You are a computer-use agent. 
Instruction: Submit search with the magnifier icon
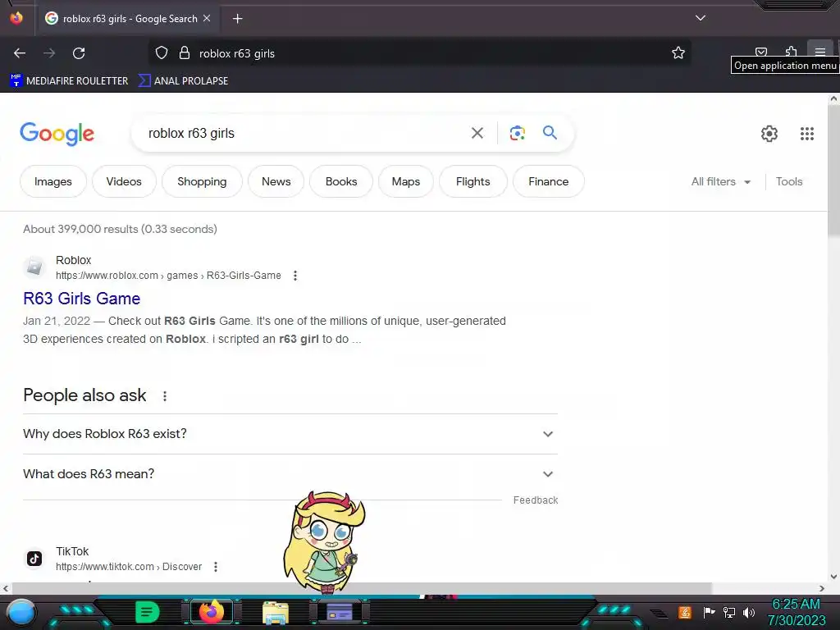(550, 132)
